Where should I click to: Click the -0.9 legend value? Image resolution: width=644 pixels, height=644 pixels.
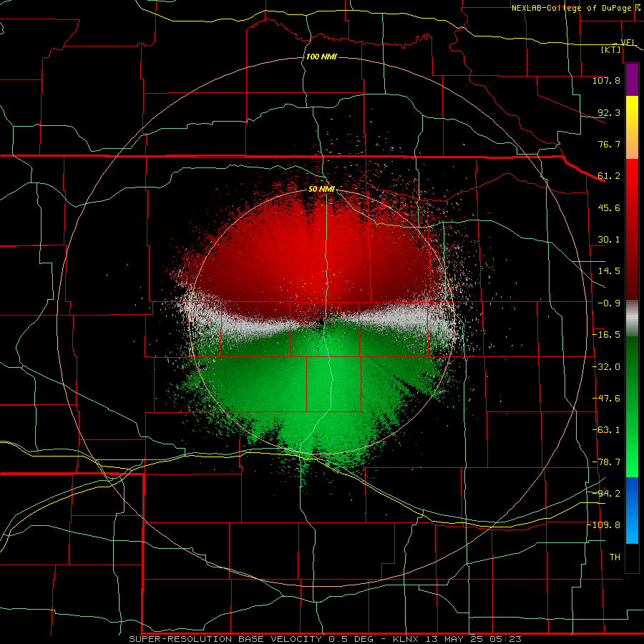point(609,303)
